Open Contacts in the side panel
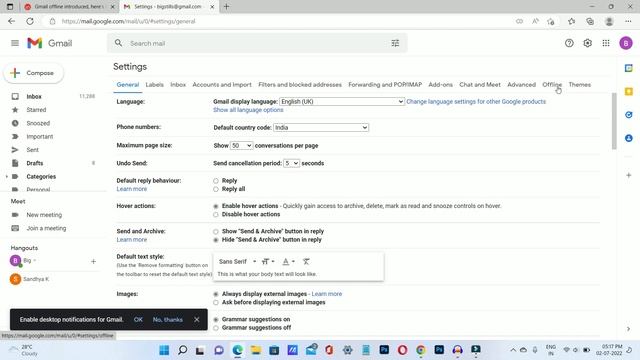 click(x=629, y=138)
